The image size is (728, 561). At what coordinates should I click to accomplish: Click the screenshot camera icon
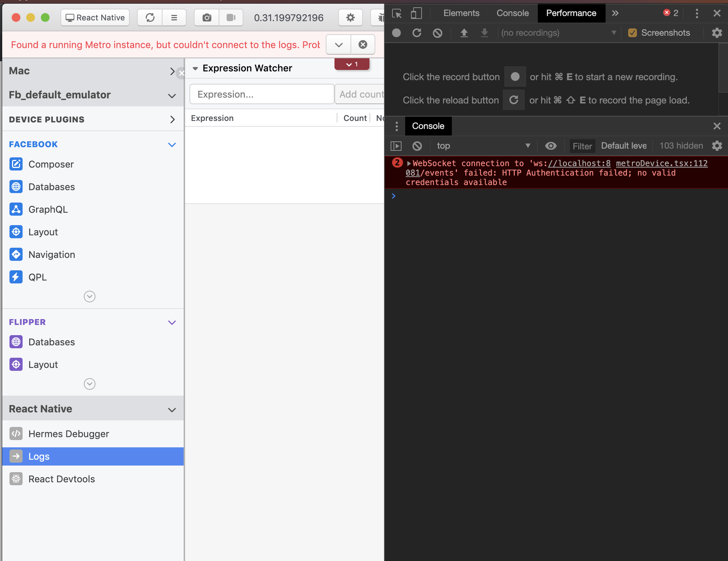tap(207, 17)
